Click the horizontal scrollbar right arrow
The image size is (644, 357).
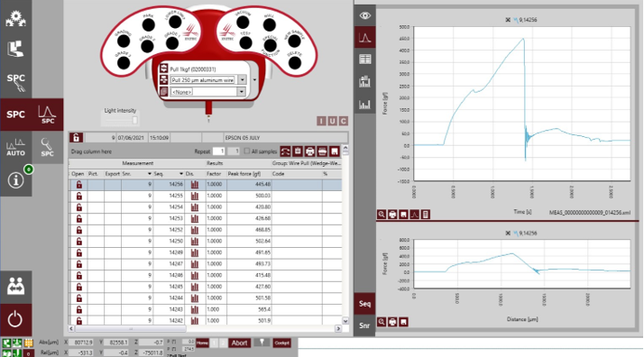point(338,329)
